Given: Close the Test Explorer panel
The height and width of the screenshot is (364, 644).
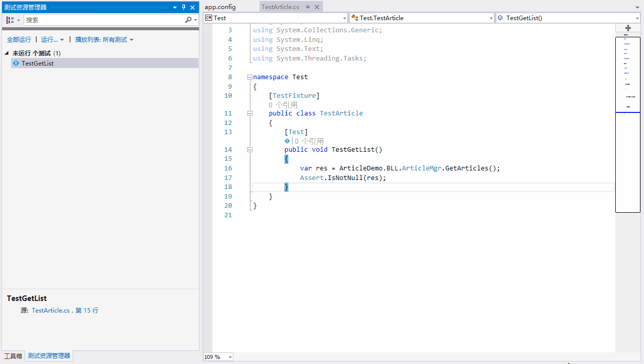Looking at the screenshot, I should click(192, 7).
